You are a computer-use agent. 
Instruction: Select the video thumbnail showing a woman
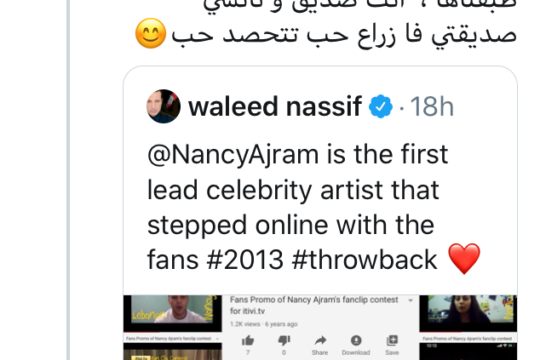click(x=468, y=313)
